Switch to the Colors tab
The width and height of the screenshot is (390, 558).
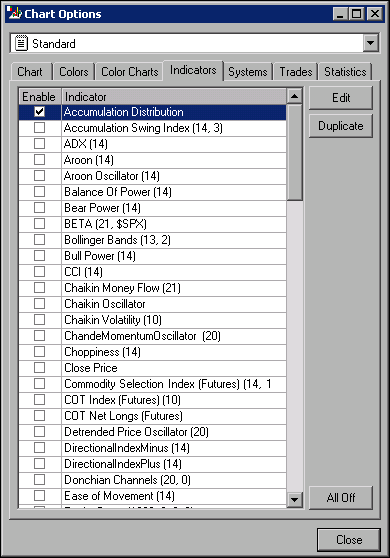point(74,72)
